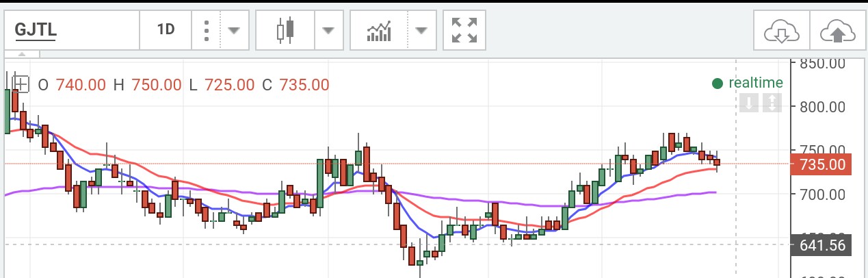Expand the chart style dropdown arrow
The width and height of the screenshot is (868, 278).
point(328,30)
